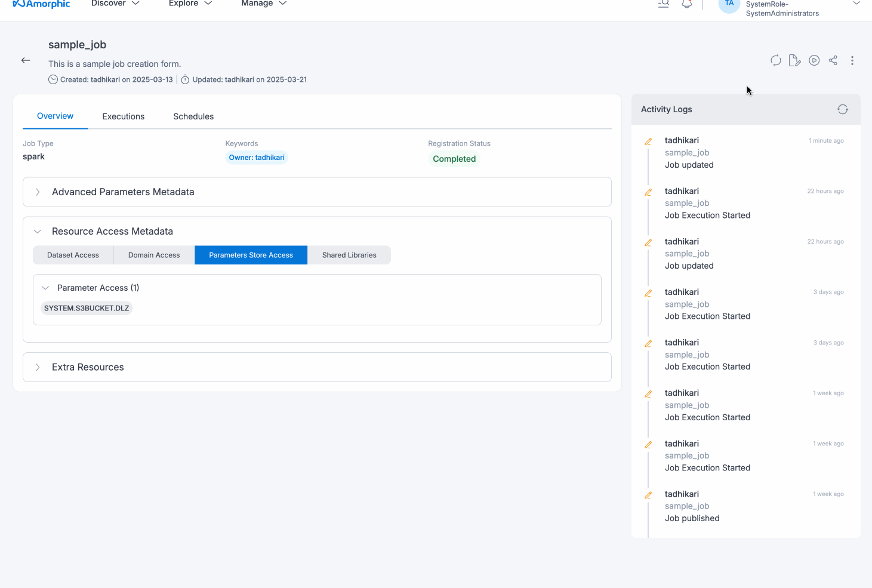Click the Owner: tadhikari keyword tag
Screen dimensions: 872x588
[257, 158]
